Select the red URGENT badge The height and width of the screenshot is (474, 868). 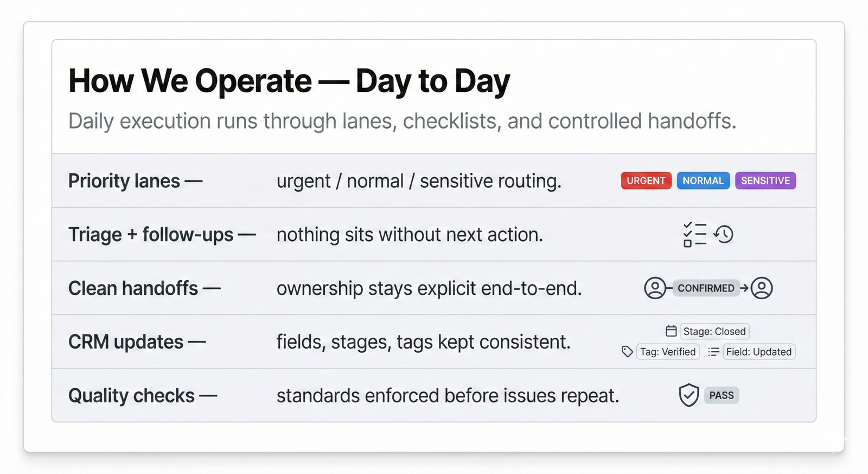[x=646, y=181]
